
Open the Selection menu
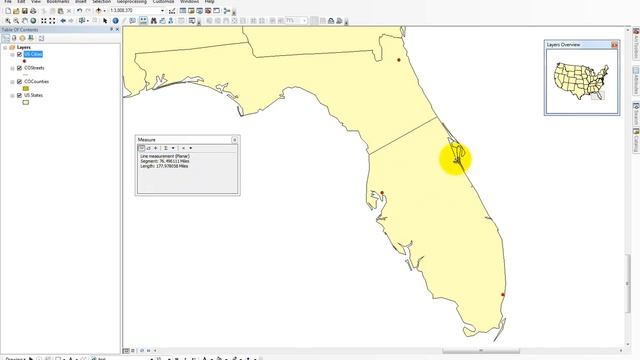(101, 2)
